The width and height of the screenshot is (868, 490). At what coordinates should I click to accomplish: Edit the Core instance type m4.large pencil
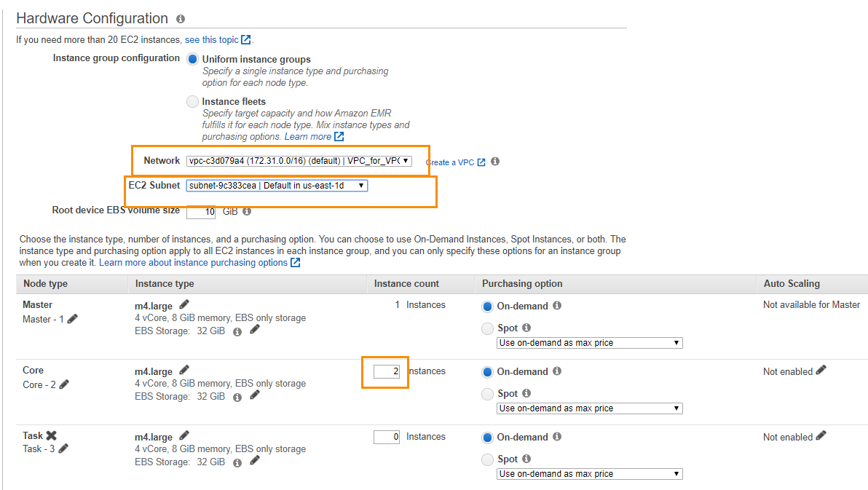click(184, 370)
